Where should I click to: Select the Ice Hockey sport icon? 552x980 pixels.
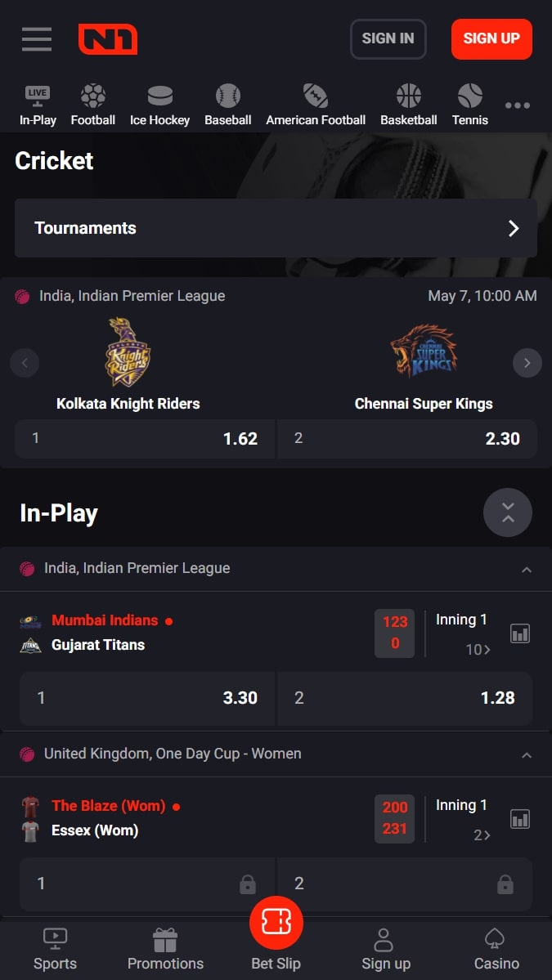159,96
